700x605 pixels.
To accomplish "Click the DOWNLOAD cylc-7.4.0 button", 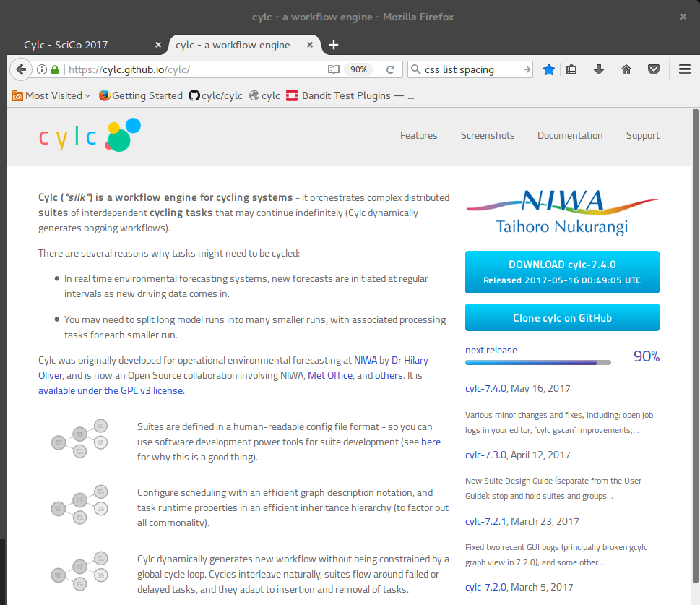I will 562,272.
